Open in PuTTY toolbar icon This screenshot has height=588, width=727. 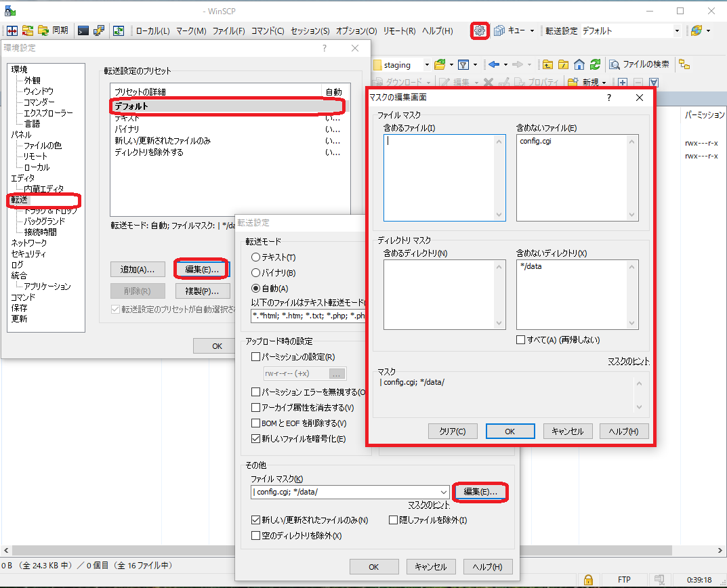99,30
